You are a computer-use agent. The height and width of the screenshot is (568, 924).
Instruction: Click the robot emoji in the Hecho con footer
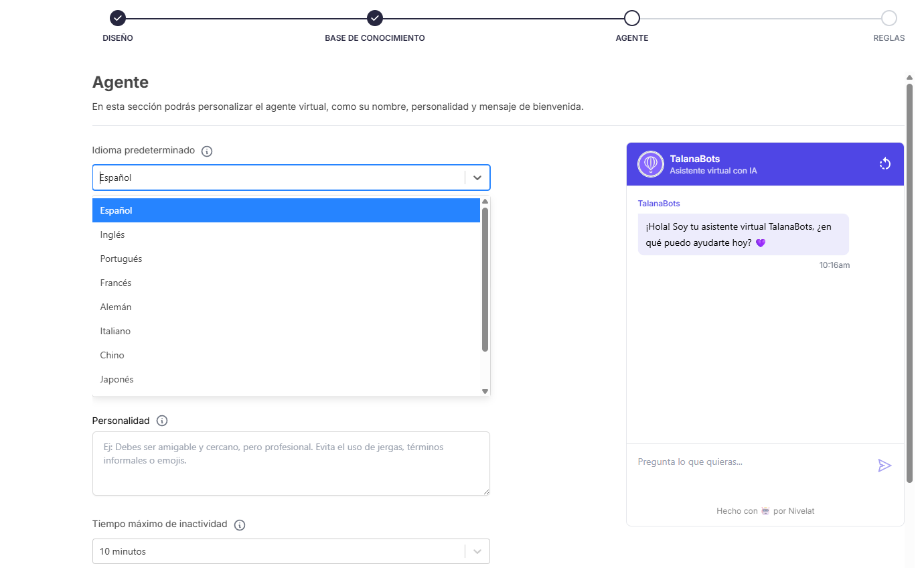764,510
